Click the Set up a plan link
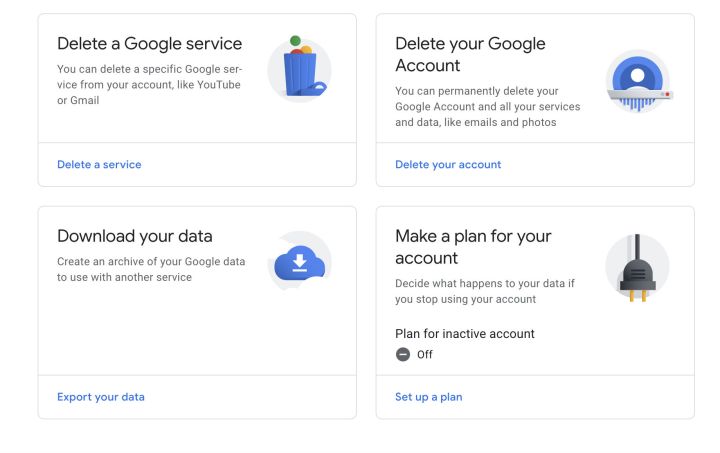This screenshot has height=453, width=720. click(x=428, y=397)
